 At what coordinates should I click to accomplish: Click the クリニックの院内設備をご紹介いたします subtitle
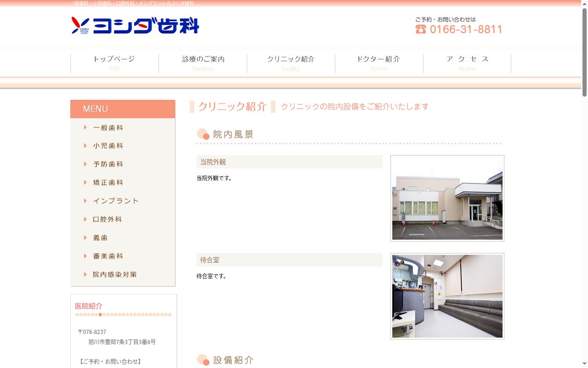coord(355,107)
